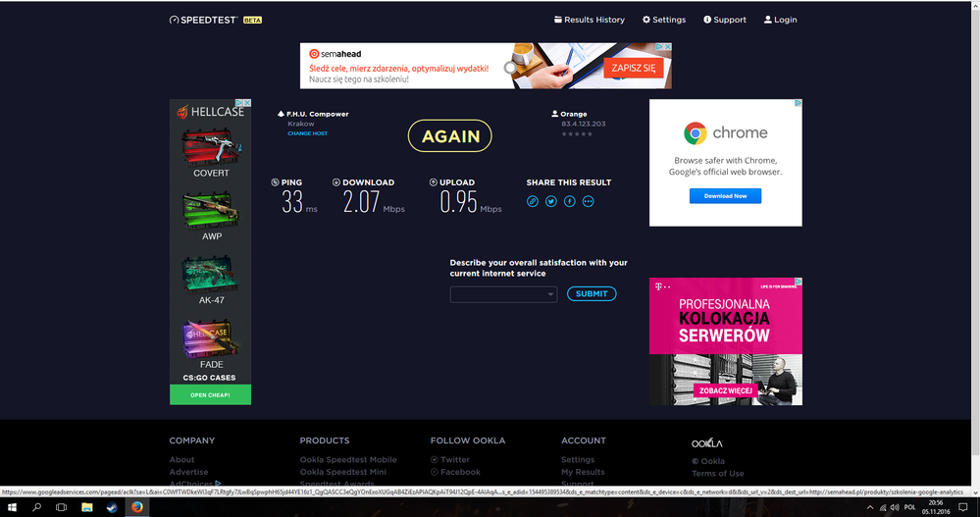Viewport: 980px width, 517px height.
Task: Click ZAPISZ SIĘ in the semahead banner
Action: pyautogui.click(x=633, y=68)
